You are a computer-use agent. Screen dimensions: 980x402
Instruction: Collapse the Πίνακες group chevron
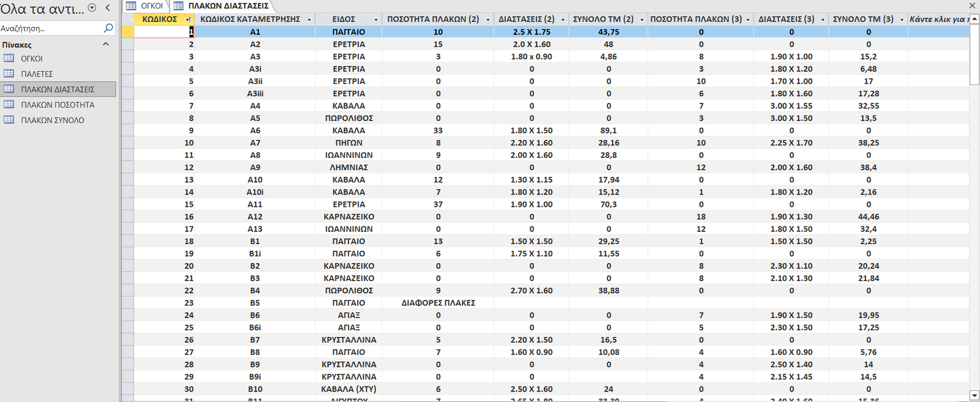pyautogui.click(x=106, y=44)
